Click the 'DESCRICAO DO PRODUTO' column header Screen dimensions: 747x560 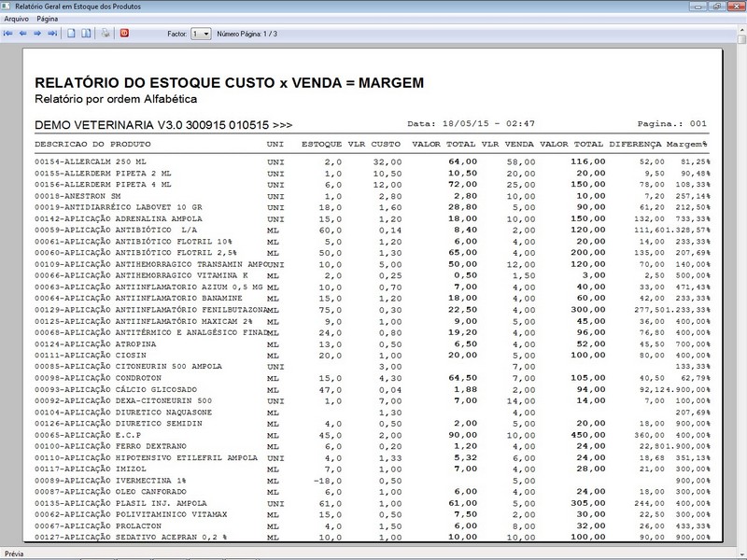pos(92,144)
